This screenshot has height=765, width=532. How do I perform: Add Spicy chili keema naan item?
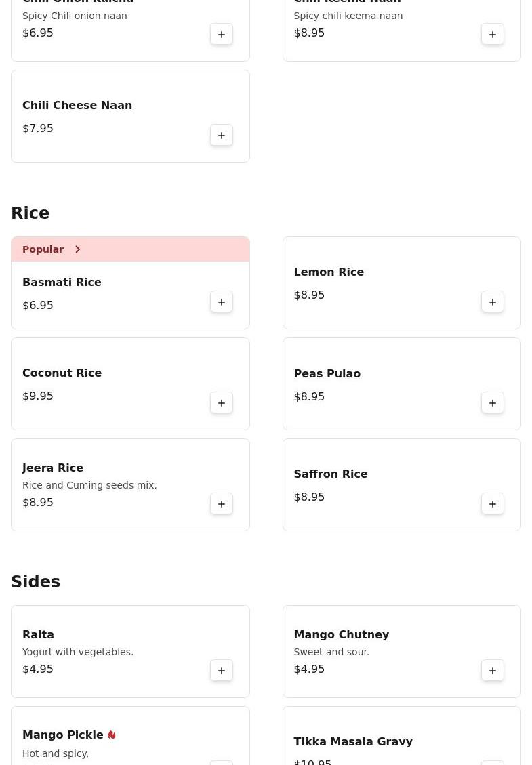493,35
